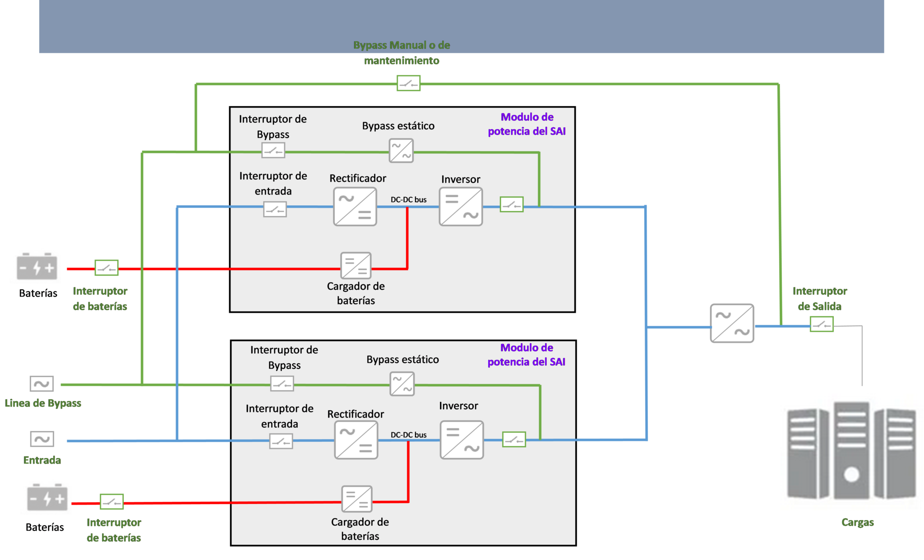The width and height of the screenshot is (924, 560).
Task: Click the upper module 'Inversor' label
Action: point(461,179)
